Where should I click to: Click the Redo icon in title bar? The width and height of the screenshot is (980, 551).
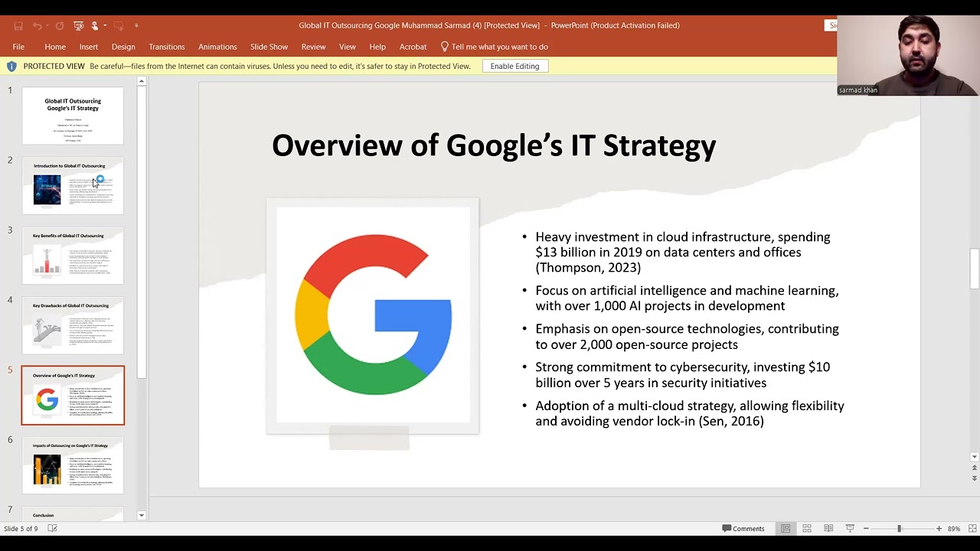60,25
